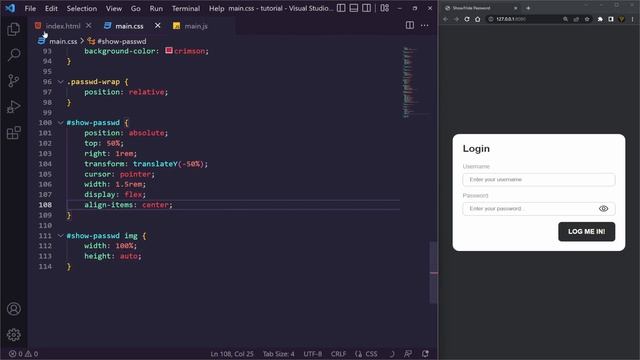The width and height of the screenshot is (640, 360).
Task: Click main.css in the breadcrumb
Action: coord(63,41)
